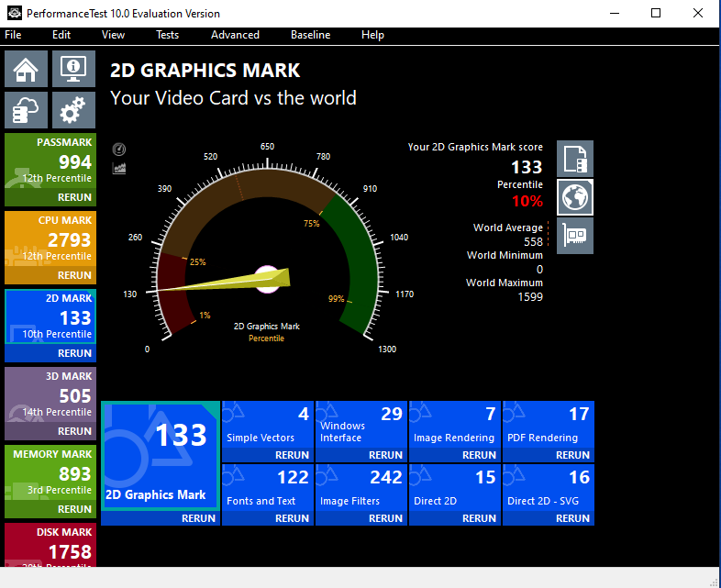Click the large 2D Graphics Mark tile
The width and height of the screenshot is (721, 588).
pyautogui.click(x=161, y=455)
